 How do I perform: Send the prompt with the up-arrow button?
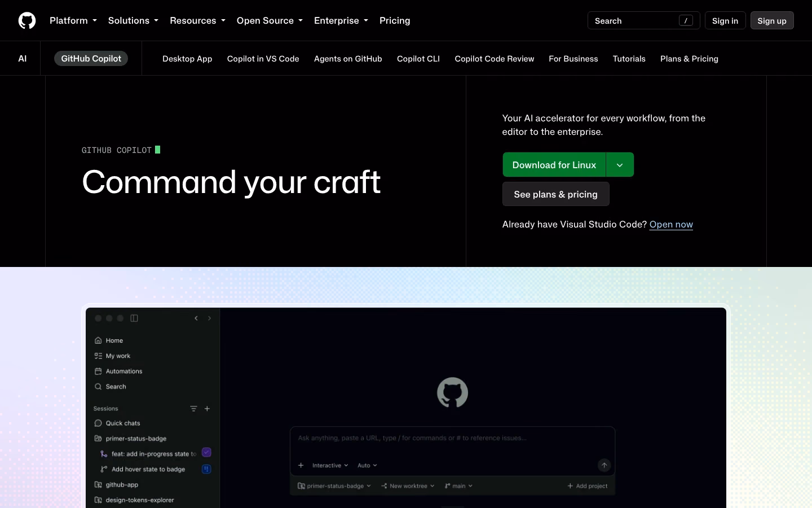tap(604, 465)
